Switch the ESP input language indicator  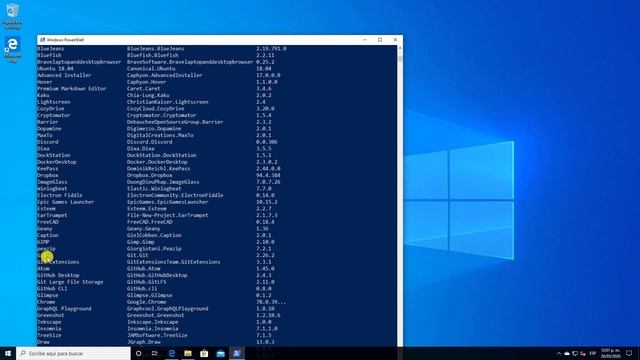click(x=593, y=353)
